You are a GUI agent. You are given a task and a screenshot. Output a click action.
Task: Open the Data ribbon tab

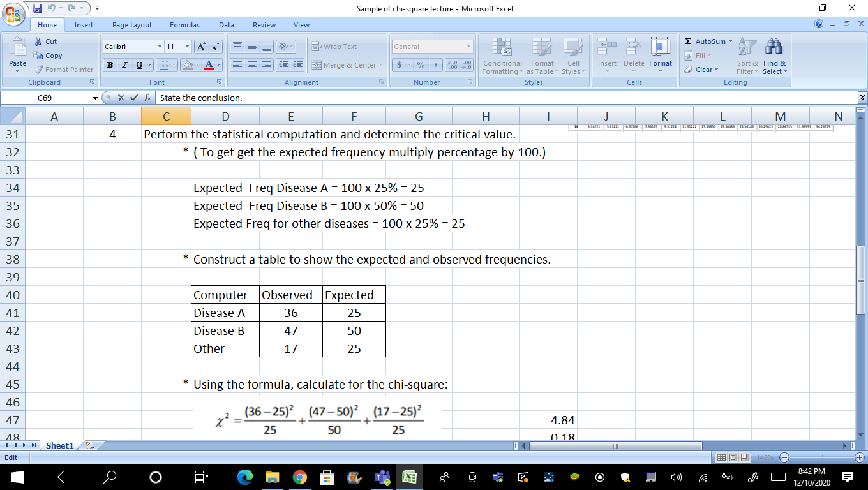tap(227, 25)
